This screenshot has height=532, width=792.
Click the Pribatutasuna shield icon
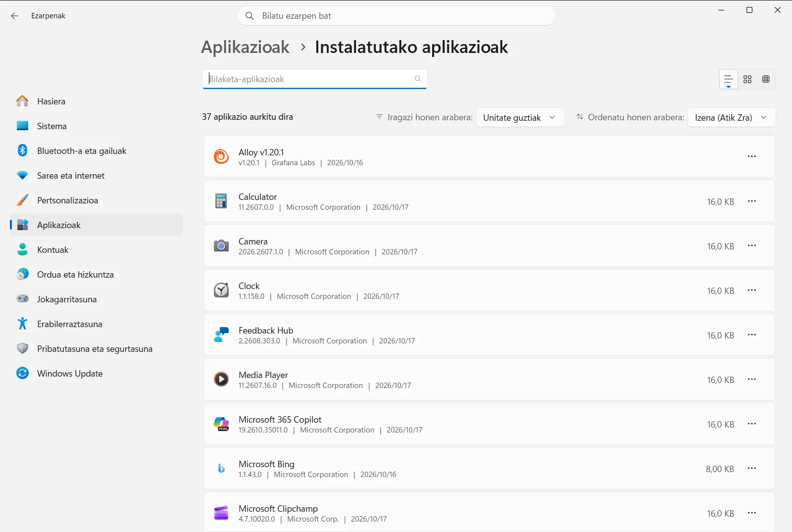click(x=22, y=348)
